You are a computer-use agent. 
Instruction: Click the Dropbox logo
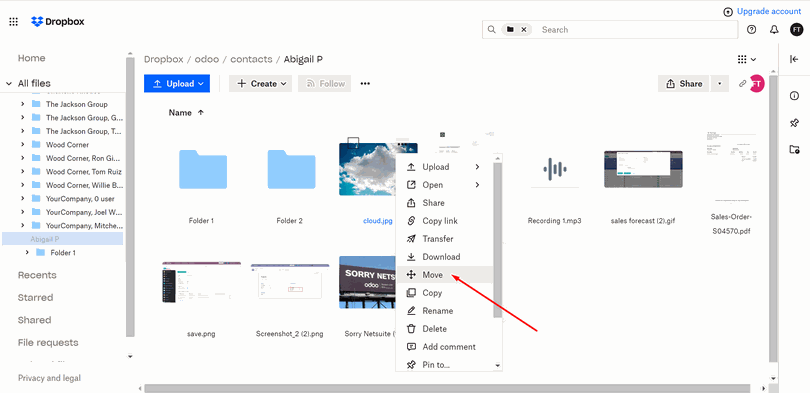[x=58, y=22]
